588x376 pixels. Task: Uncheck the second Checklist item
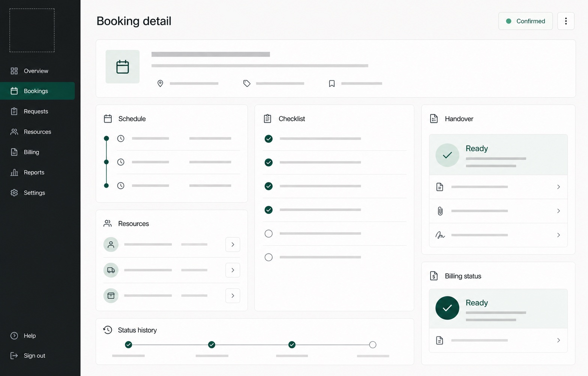[268, 162]
